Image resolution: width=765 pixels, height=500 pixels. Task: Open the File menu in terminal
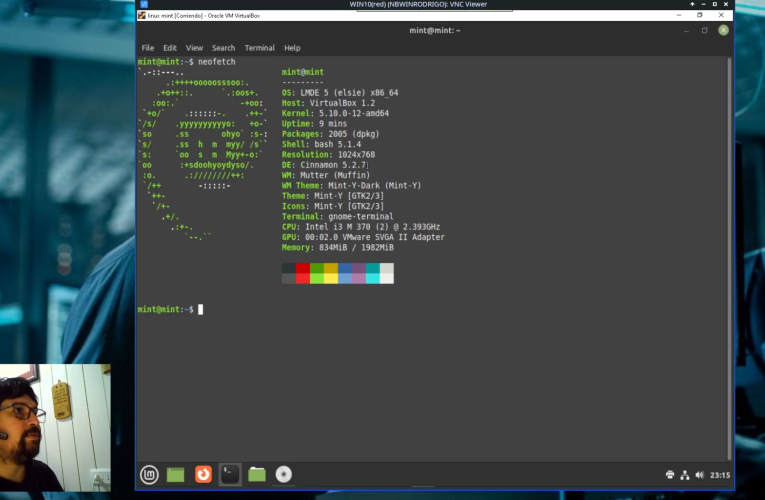[148, 48]
